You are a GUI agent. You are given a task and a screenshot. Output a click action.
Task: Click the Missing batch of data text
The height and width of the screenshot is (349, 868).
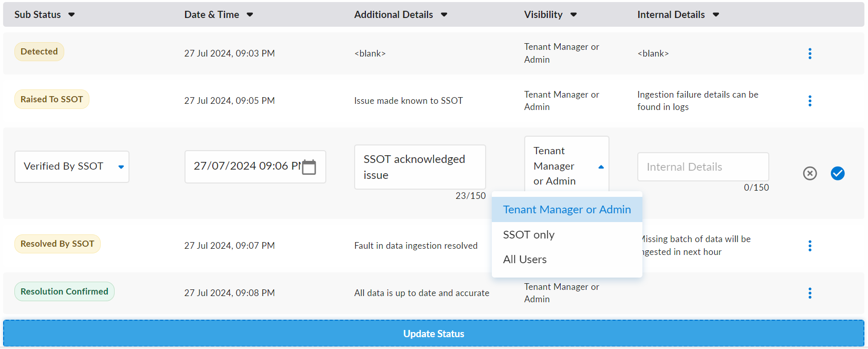pos(696,245)
